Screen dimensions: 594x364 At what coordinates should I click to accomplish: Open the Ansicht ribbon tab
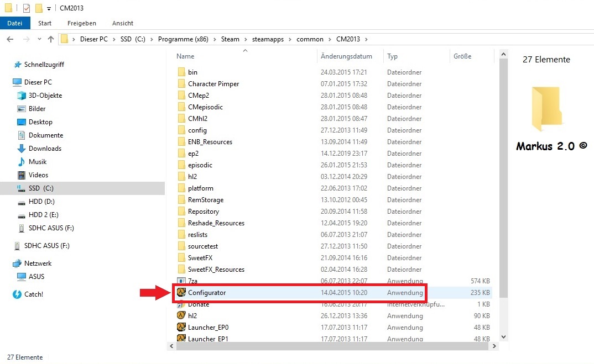click(x=123, y=23)
